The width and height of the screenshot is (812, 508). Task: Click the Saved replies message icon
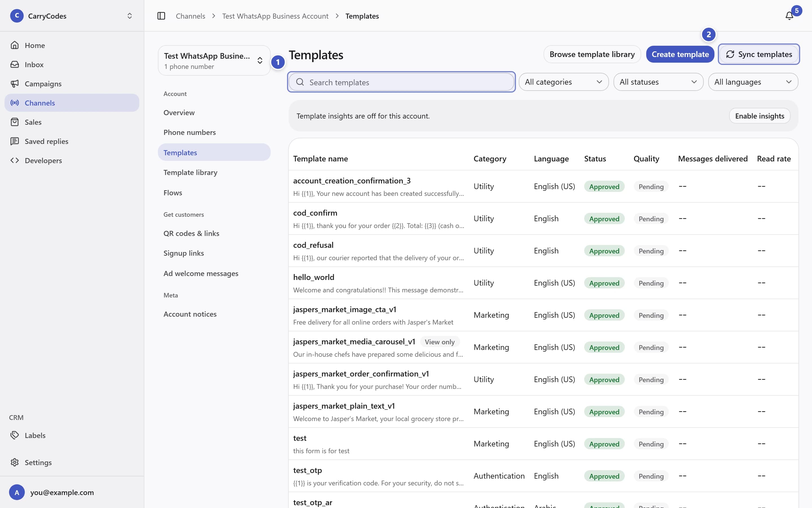tap(14, 141)
